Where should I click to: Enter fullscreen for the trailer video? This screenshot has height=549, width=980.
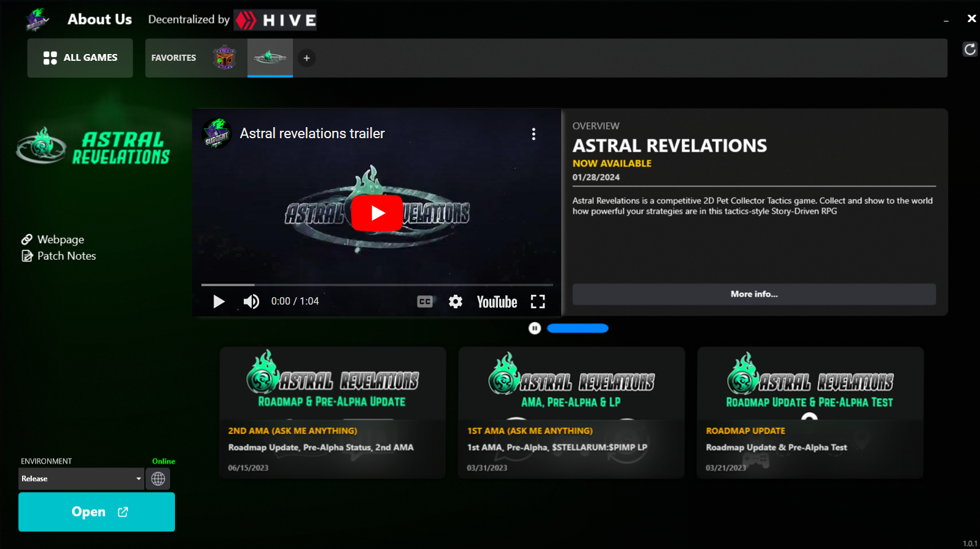[538, 302]
